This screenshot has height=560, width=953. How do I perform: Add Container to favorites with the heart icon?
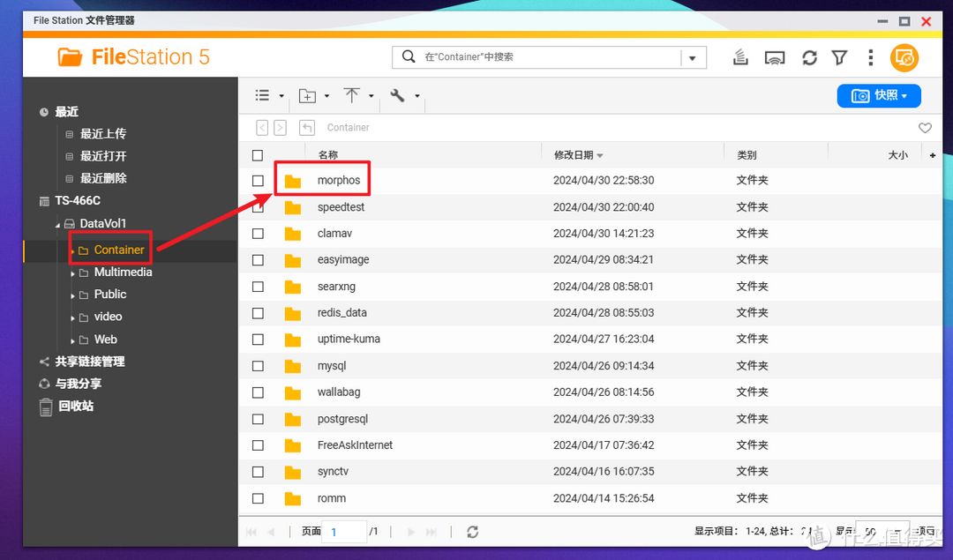925,128
